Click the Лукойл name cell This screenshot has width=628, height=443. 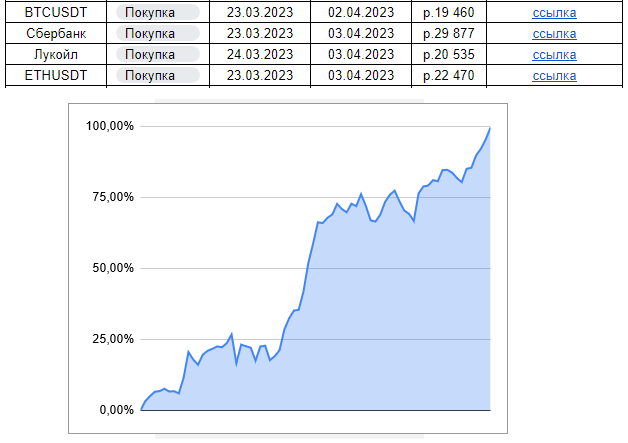click(57, 54)
